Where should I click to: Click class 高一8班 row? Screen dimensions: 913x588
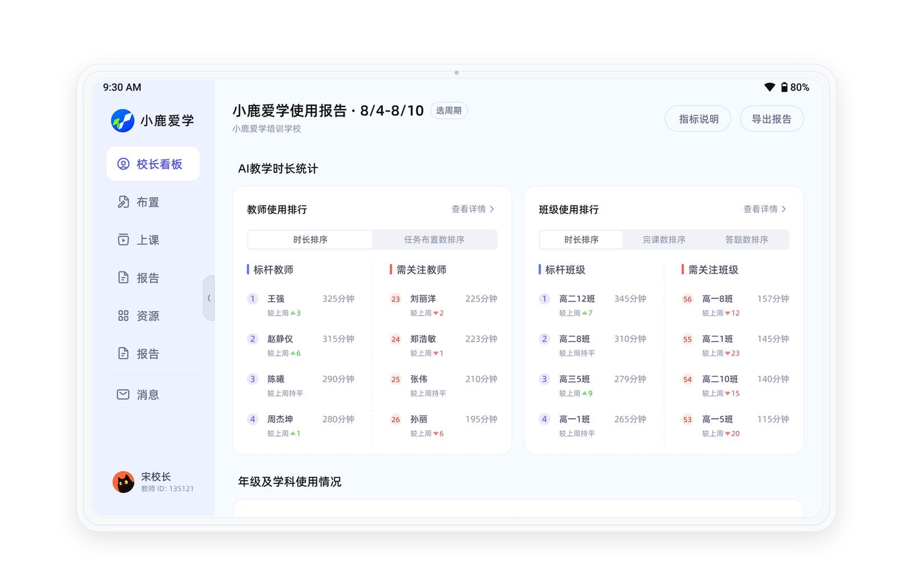click(x=735, y=305)
